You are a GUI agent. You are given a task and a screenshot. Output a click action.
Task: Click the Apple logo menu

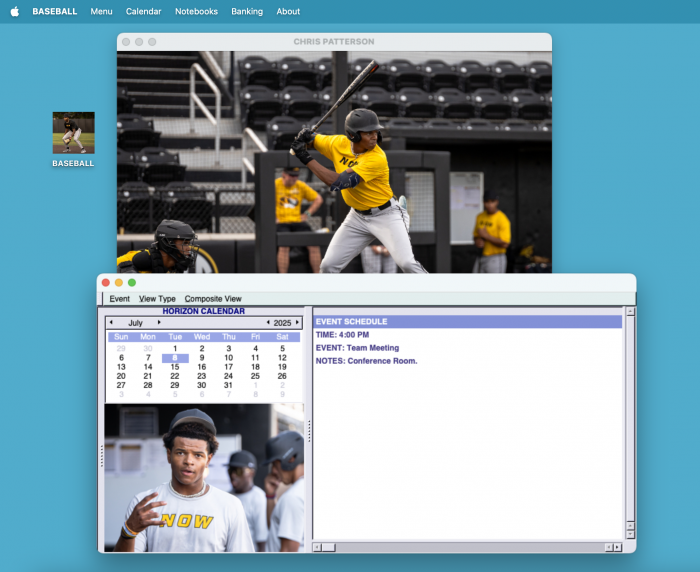tap(14, 12)
